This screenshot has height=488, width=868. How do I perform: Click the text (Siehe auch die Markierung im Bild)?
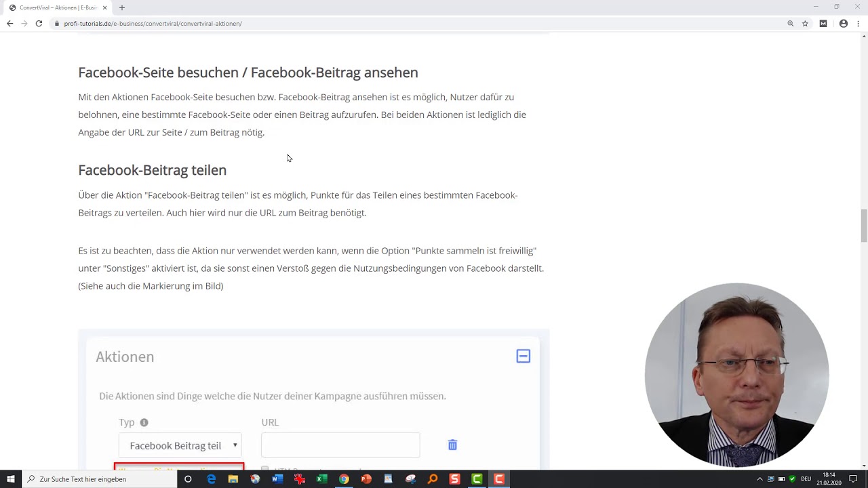(151, 286)
